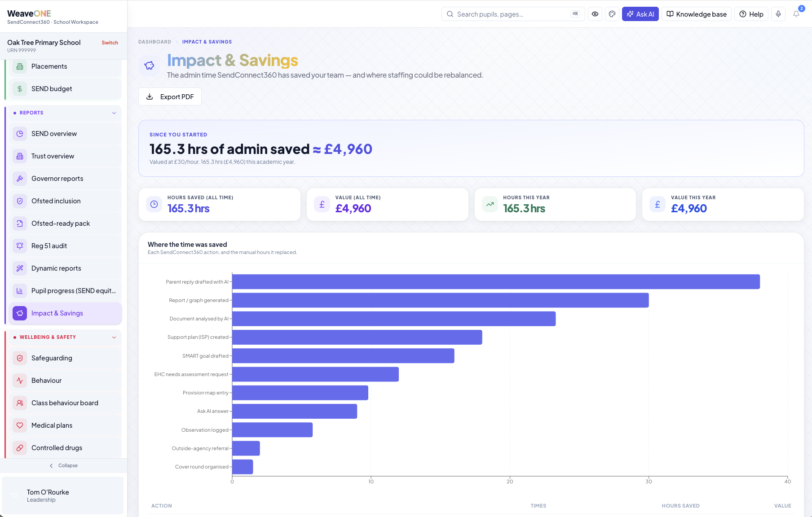Open the Knowledge base
The height and width of the screenshot is (517, 812).
click(x=696, y=14)
